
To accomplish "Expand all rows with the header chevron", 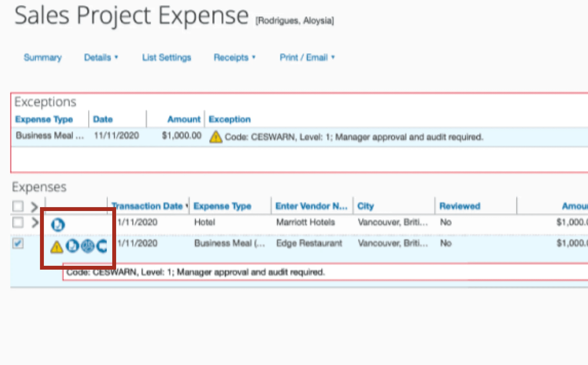I will 35,207.
